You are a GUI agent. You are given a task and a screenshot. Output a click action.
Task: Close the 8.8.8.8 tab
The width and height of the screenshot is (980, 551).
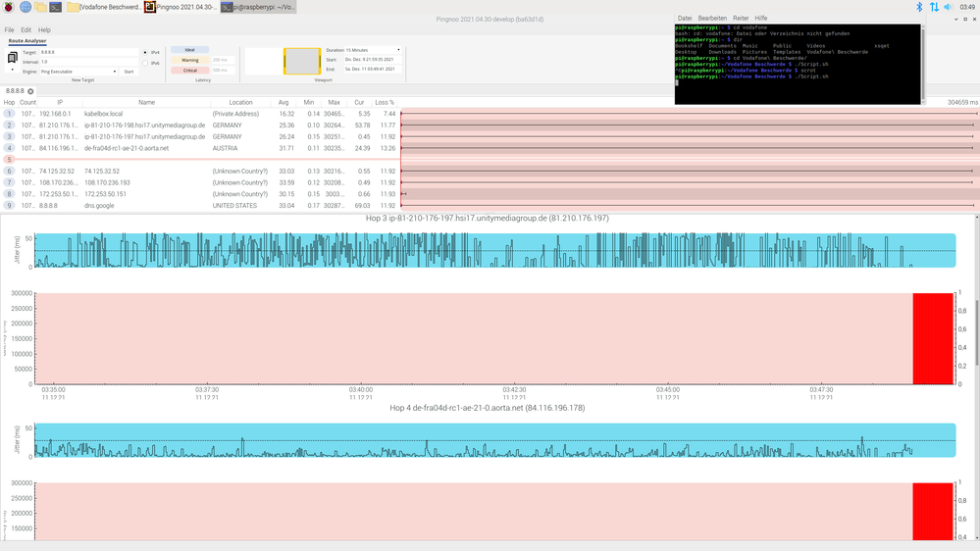click(30, 91)
